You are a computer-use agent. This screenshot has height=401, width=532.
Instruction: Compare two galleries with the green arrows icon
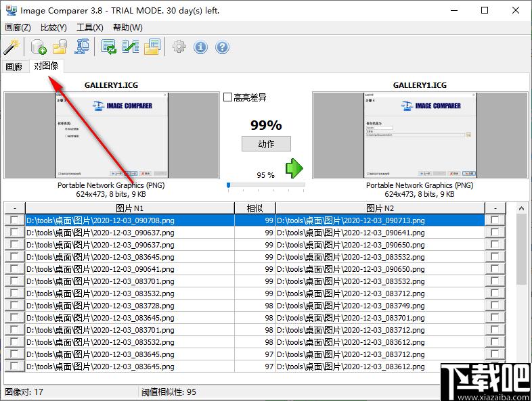(131, 47)
